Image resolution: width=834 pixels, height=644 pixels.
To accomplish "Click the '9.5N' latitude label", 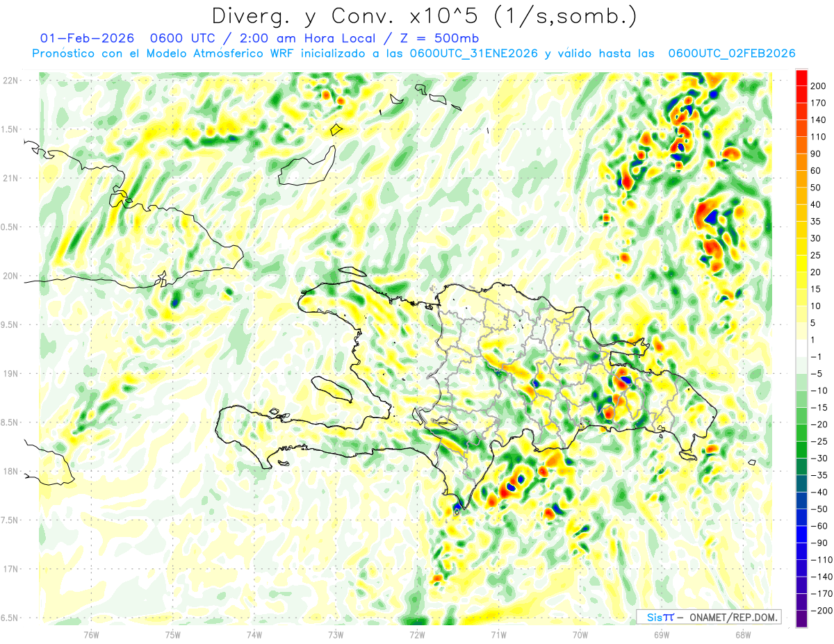I will click(10, 324).
